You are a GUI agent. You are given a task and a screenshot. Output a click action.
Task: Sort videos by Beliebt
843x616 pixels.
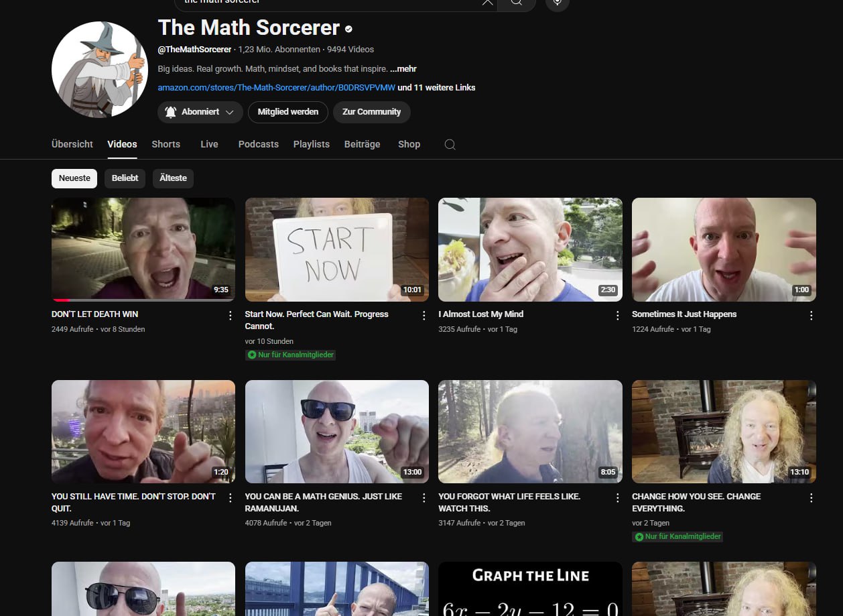[125, 178]
